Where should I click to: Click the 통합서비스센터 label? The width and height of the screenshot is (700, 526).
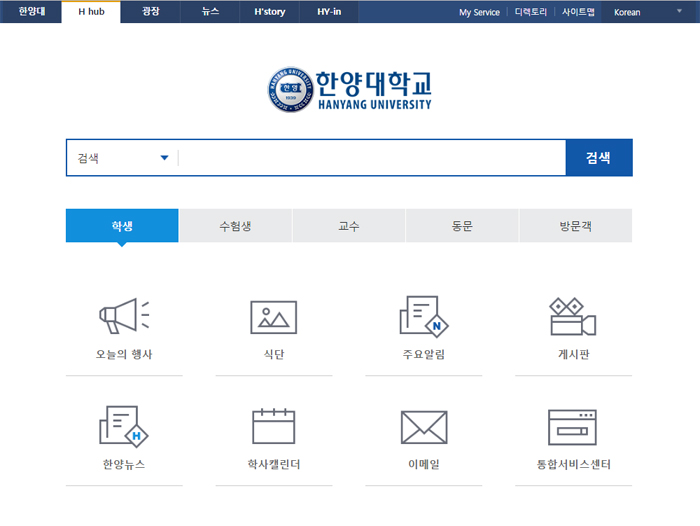[x=574, y=464]
